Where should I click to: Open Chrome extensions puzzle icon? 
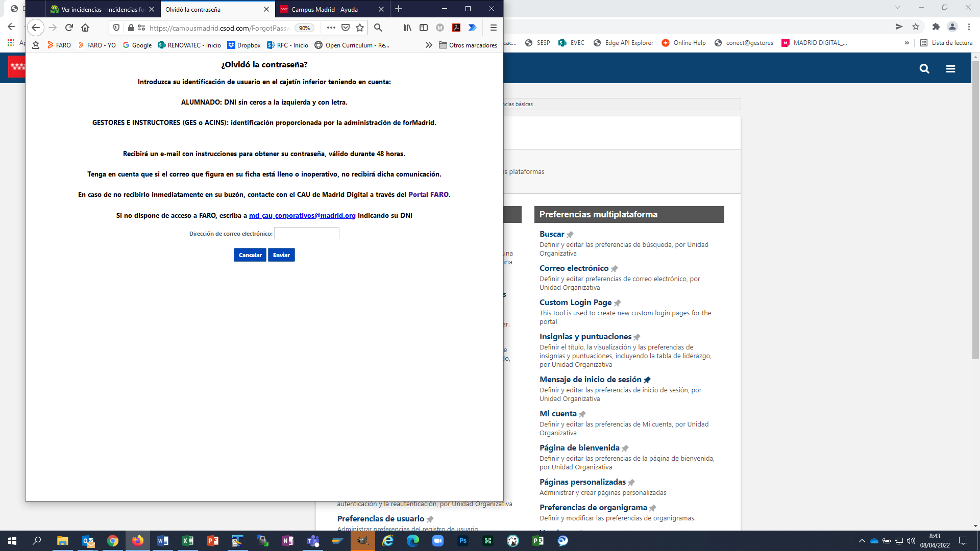click(x=936, y=27)
